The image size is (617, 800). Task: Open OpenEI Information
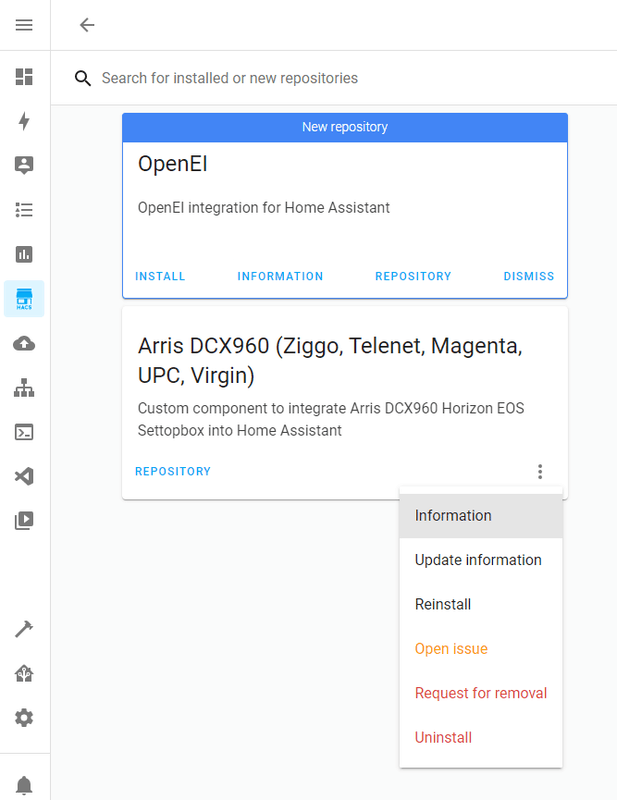pyautogui.click(x=280, y=276)
